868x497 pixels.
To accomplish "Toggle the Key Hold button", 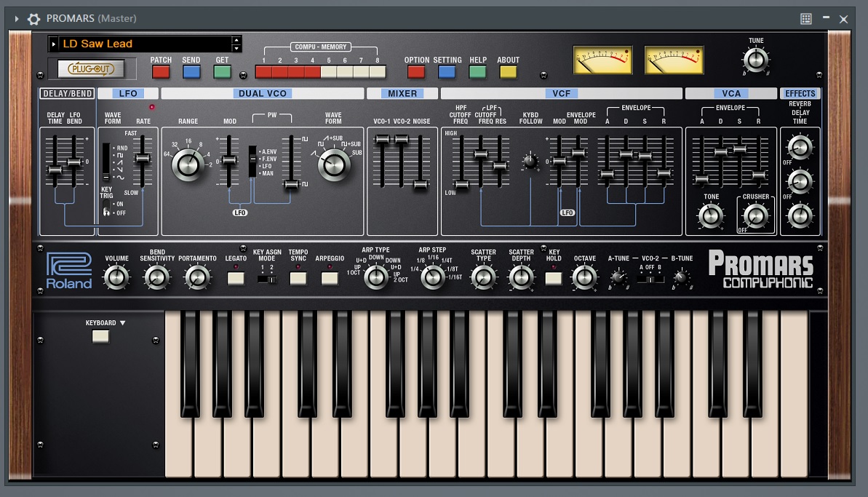I will pos(553,278).
